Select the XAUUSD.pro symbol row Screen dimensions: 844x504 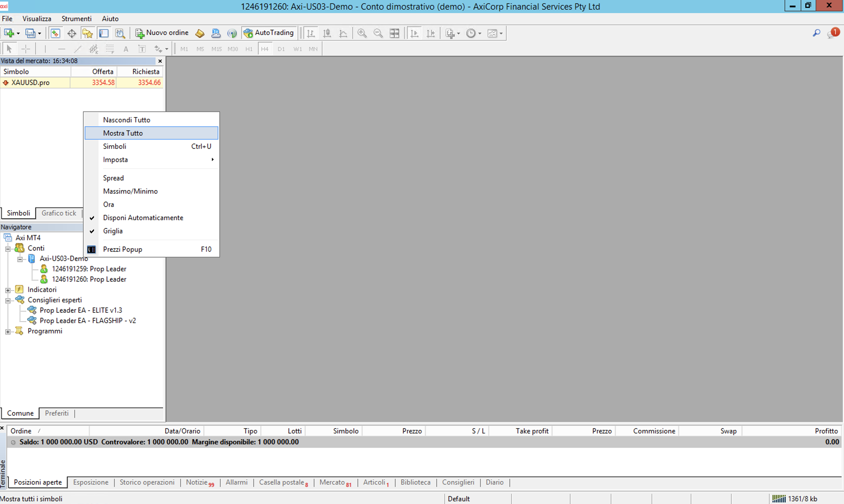pyautogui.click(x=31, y=83)
